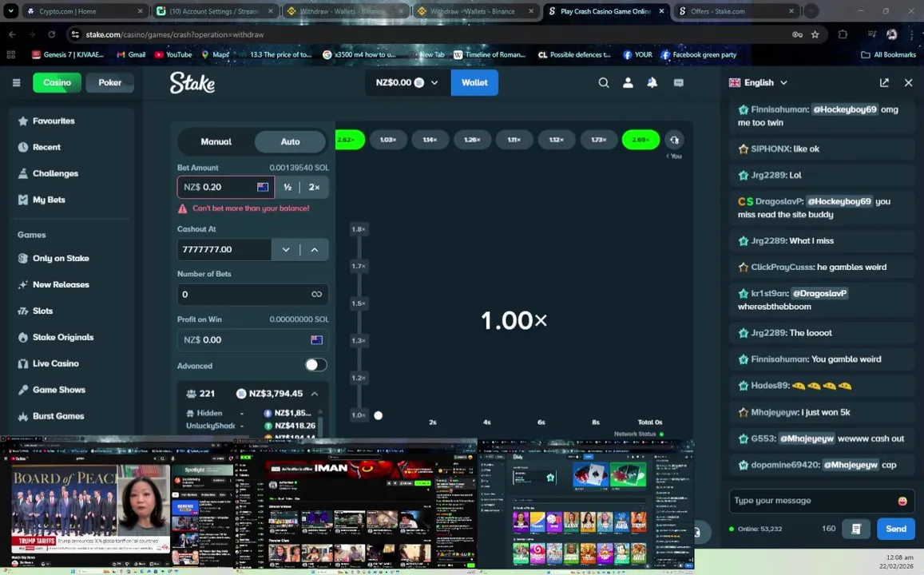Screen dimensions: 924x575
Task: Select the Poker mode button
Action: [x=109, y=82]
